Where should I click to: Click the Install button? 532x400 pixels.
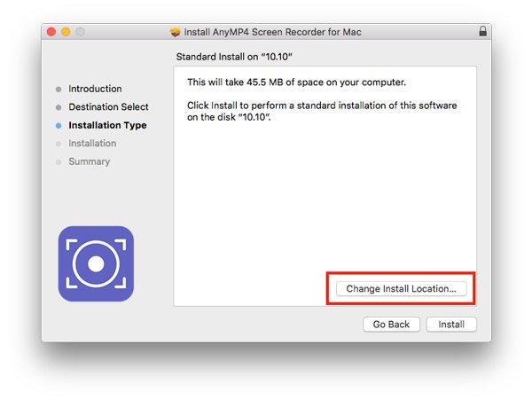tap(451, 325)
